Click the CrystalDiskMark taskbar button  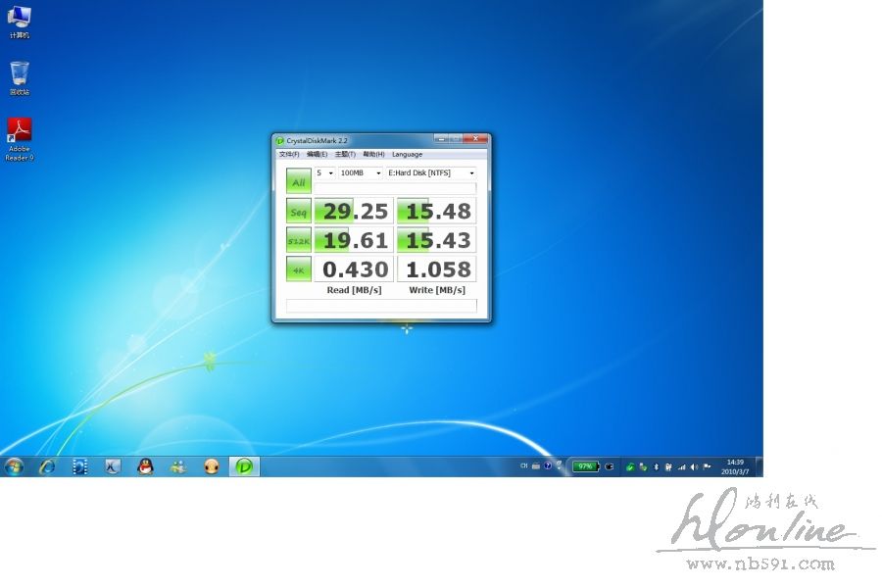tap(244, 466)
